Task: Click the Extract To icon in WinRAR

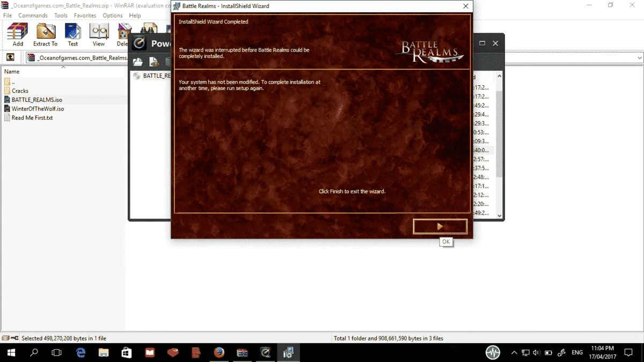Action: pyautogui.click(x=45, y=35)
